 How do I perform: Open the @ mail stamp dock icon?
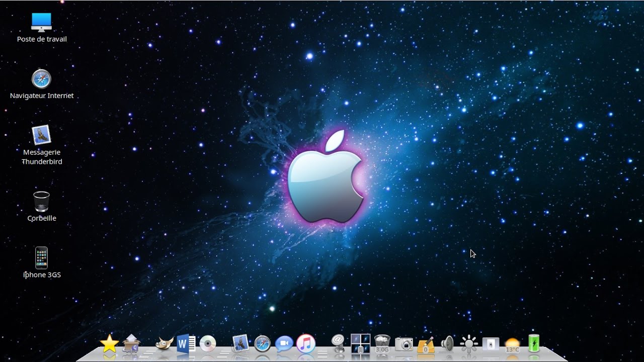tap(339, 344)
